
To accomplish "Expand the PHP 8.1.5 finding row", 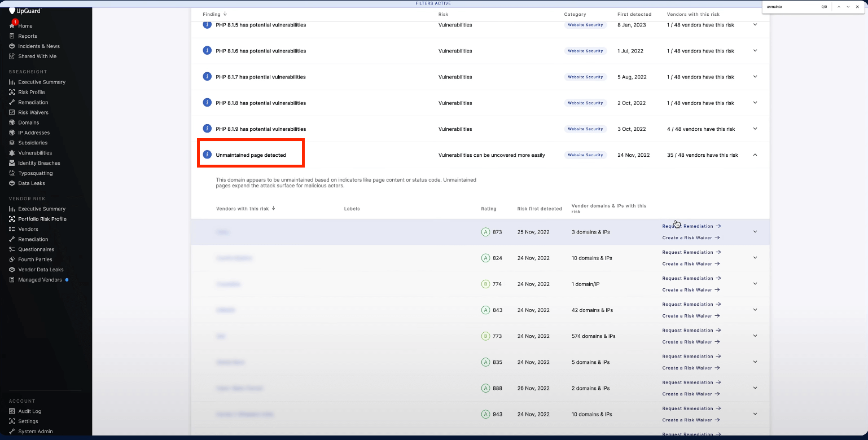I will 755,25.
